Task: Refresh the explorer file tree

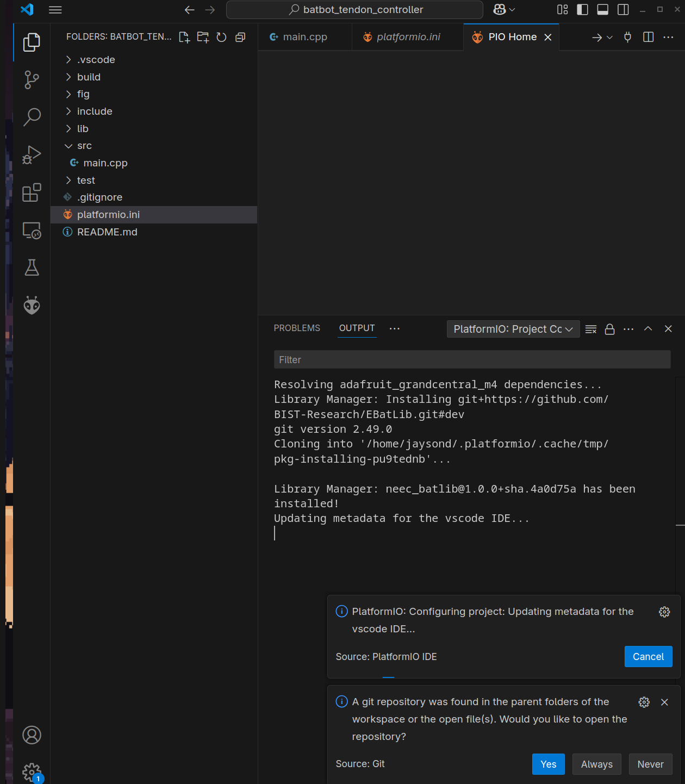Action: (221, 37)
